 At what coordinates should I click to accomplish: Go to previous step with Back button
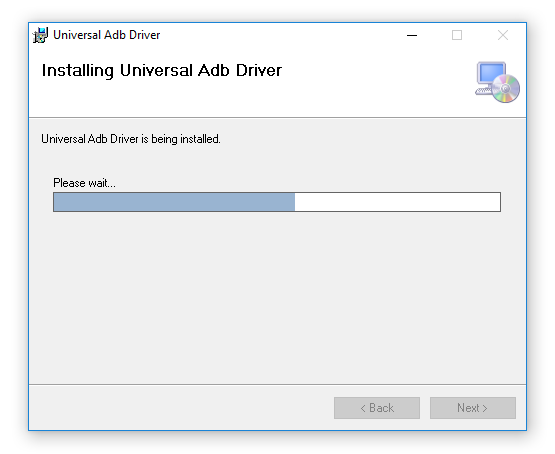point(377,408)
